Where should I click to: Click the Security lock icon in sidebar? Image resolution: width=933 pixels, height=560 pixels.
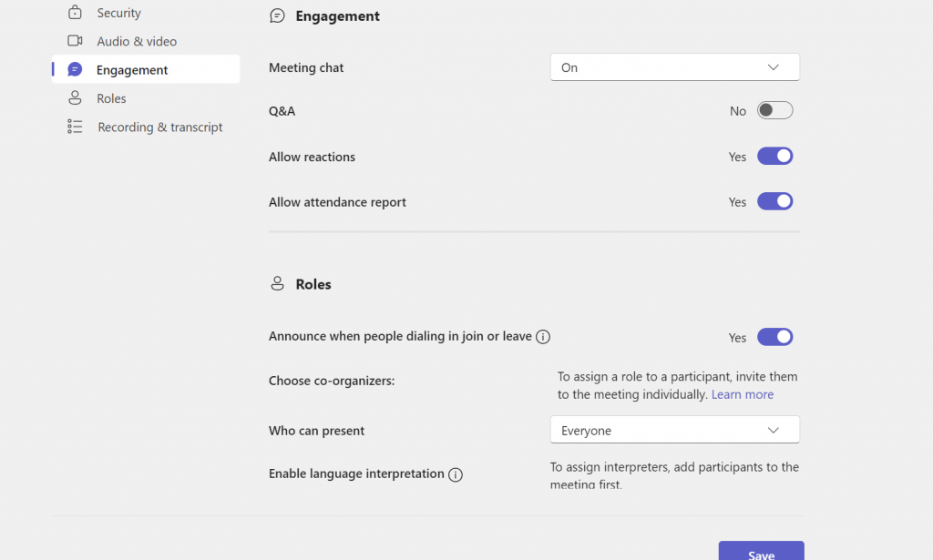click(x=75, y=13)
